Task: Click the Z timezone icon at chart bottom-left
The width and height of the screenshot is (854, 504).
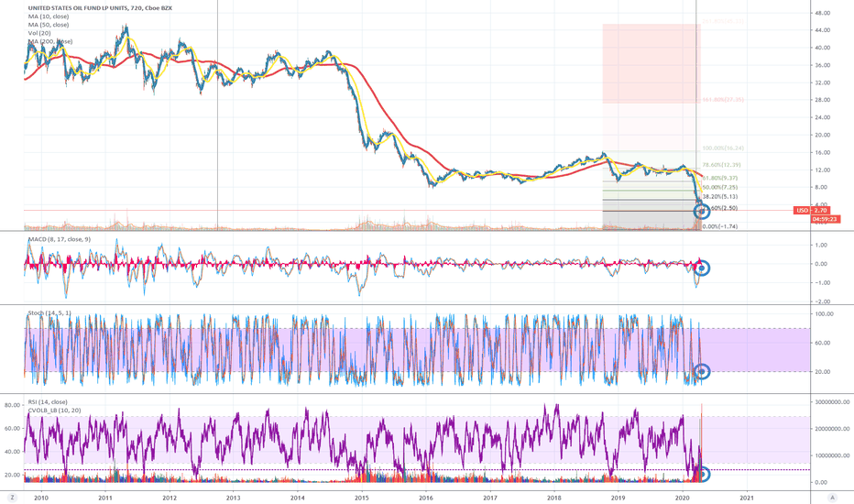Action: pyautogui.click(x=12, y=497)
